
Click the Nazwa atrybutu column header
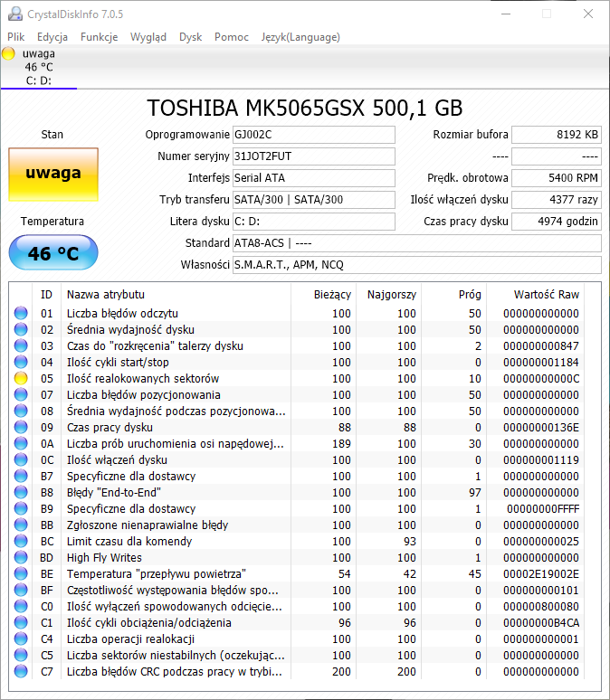pos(176,295)
